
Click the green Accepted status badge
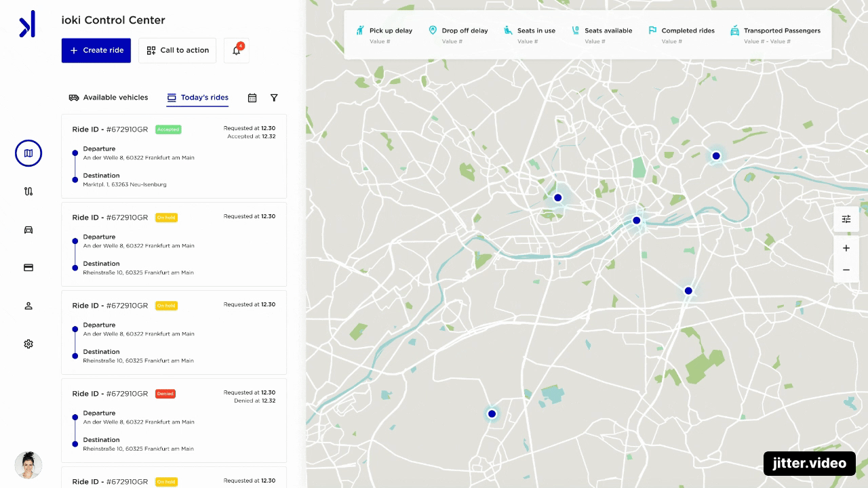point(168,129)
